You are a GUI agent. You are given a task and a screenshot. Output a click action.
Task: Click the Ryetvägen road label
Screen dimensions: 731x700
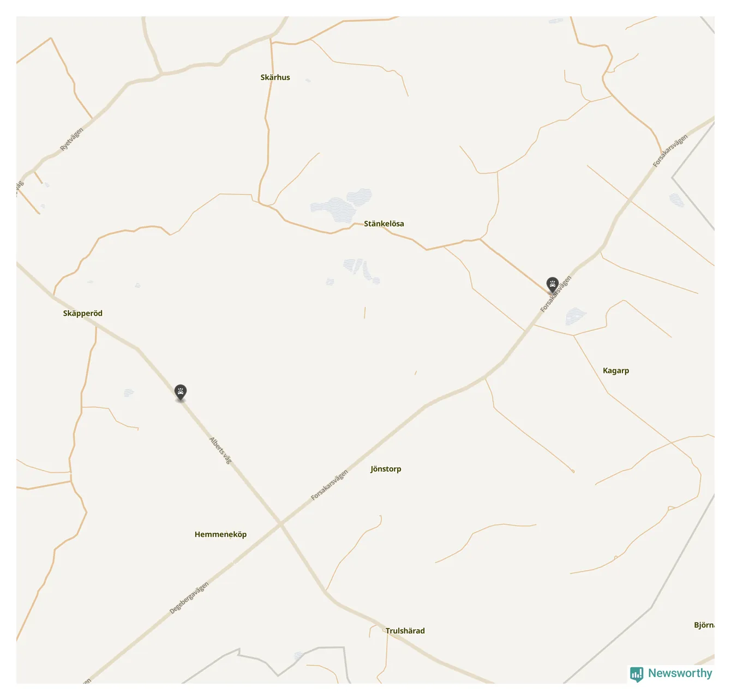[72, 140]
